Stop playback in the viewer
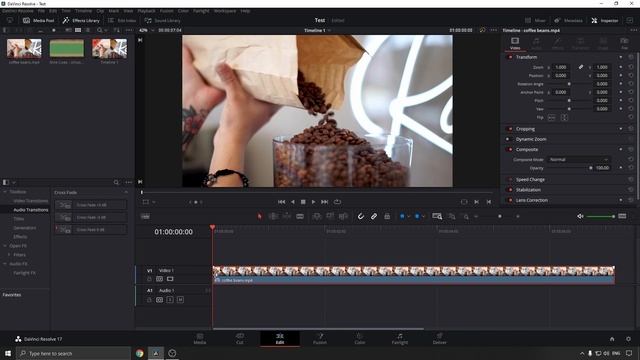This screenshot has width=640, height=360. (303, 202)
